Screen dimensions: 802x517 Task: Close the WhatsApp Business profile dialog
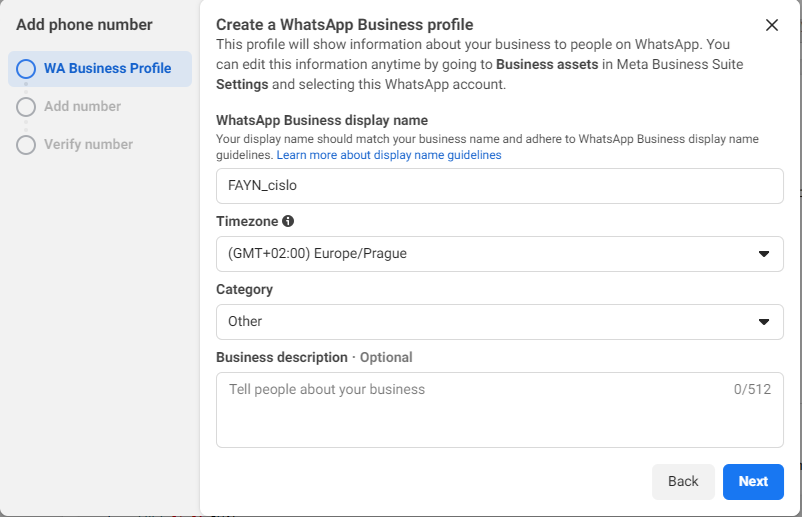point(771,26)
